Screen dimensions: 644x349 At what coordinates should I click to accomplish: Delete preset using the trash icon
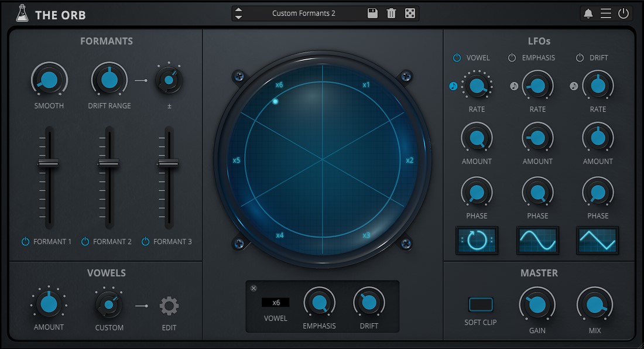tap(391, 13)
